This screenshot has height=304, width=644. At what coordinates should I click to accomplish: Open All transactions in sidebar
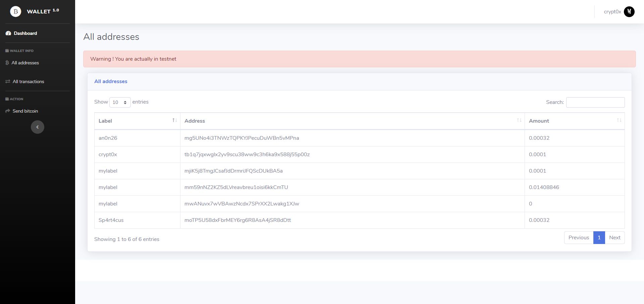point(28,81)
